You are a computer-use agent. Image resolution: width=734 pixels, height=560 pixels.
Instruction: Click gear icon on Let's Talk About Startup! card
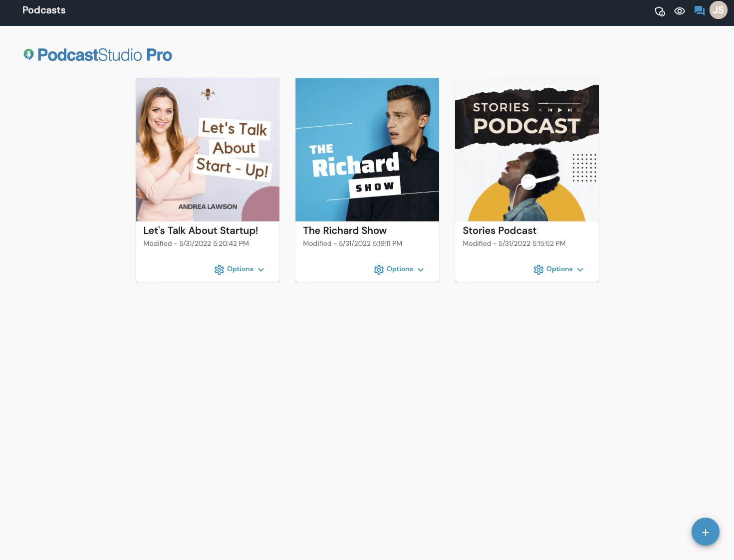tap(219, 269)
